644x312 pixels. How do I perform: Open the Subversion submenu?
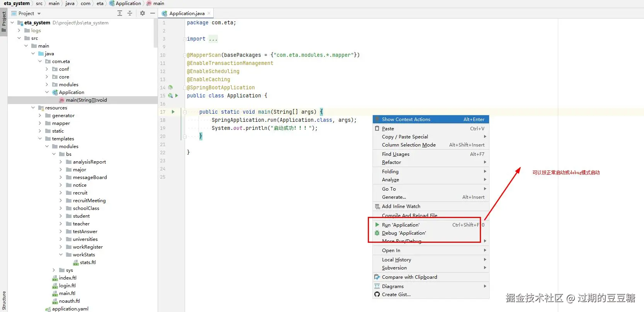coord(431,268)
